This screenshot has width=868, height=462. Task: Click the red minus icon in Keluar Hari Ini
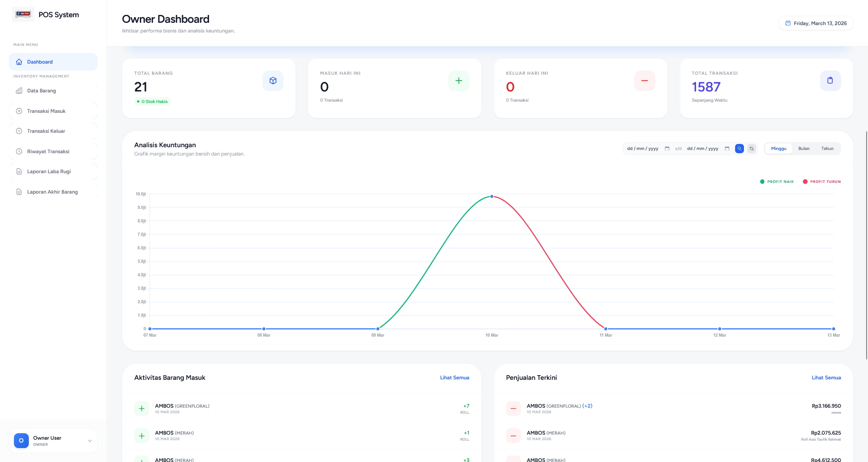[x=644, y=81]
